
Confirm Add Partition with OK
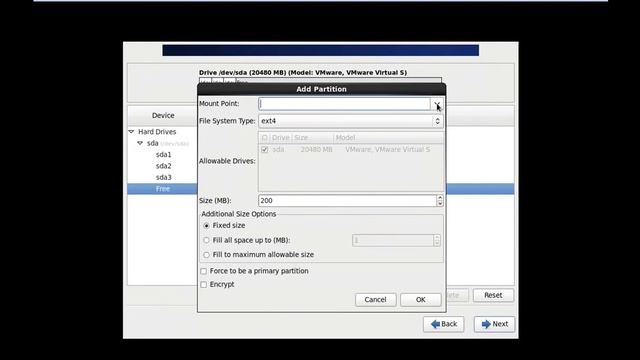click(x=421, y=300)
